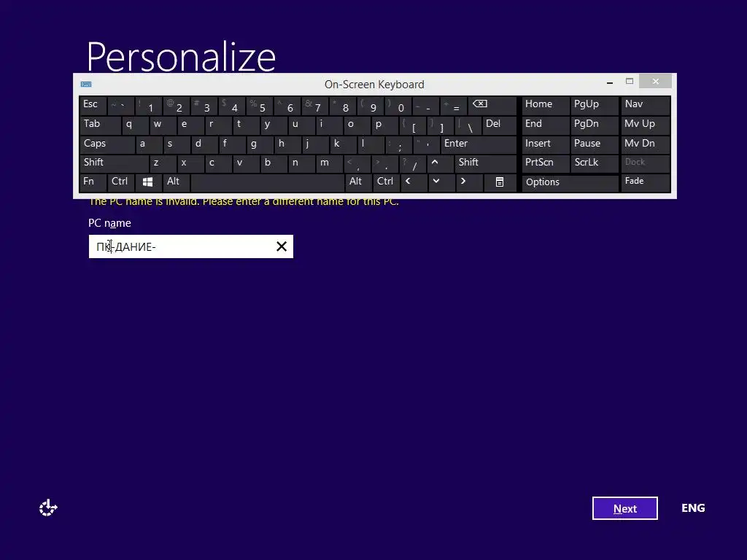Click the minus hyphen key
Viewport: 747px width, 560px height.
coord(426,106)
